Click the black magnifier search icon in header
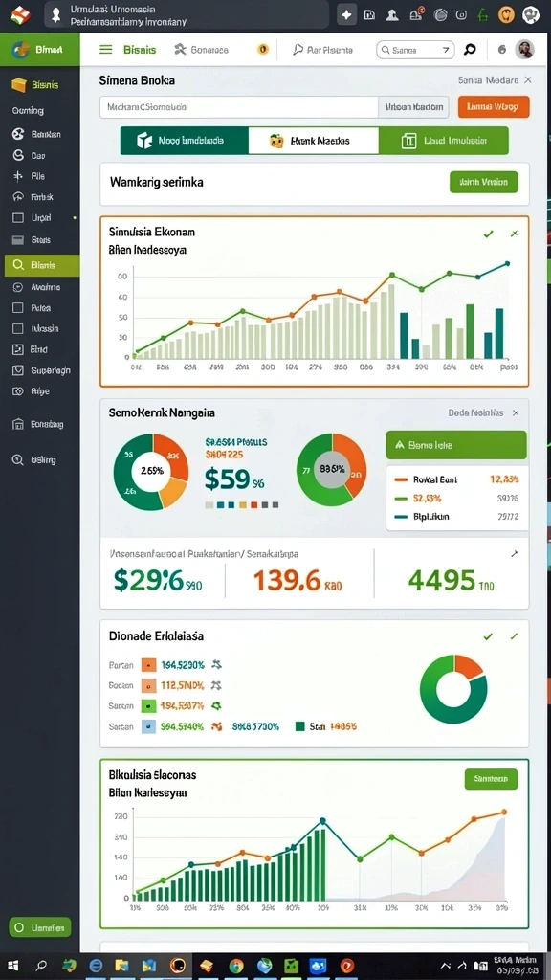 [x=470, y=50]
